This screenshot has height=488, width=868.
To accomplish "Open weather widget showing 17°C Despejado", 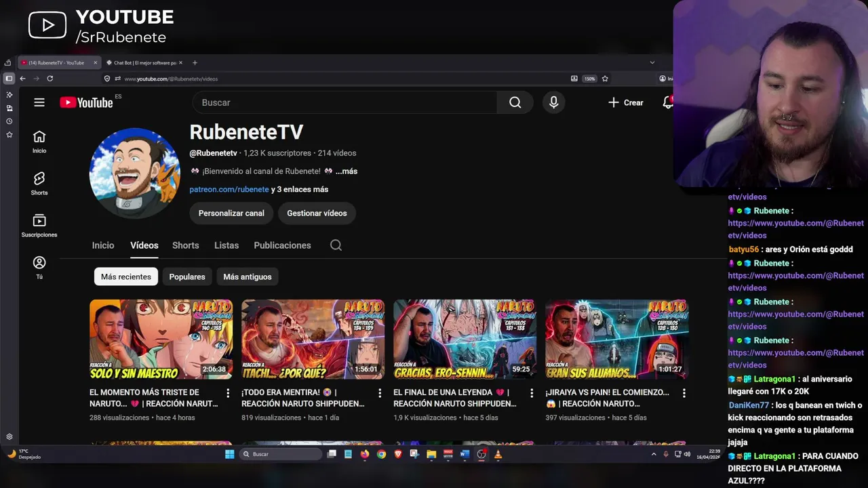I will (24, 454).
